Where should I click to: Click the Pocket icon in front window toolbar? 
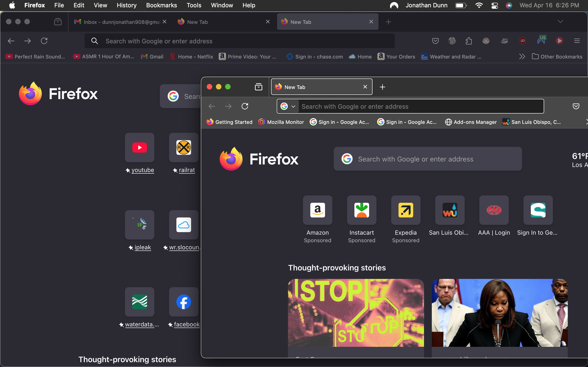coord(576,106)
